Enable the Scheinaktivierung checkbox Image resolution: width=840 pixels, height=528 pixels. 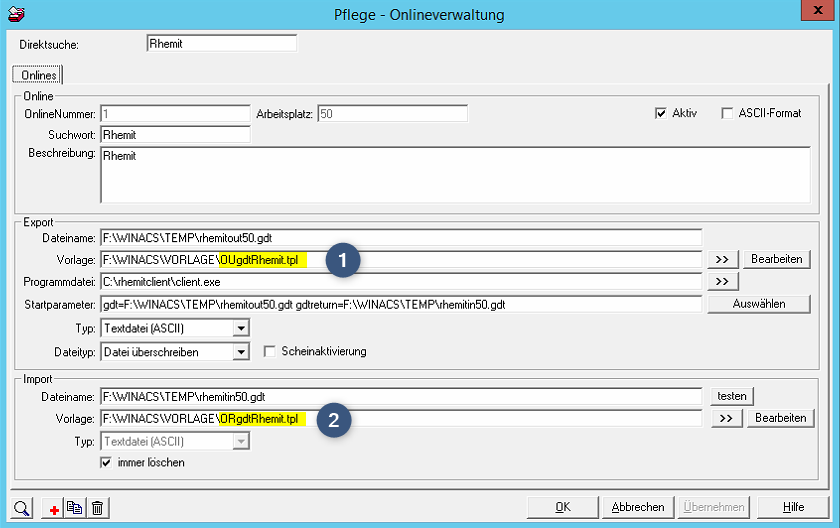pos(270,352)
